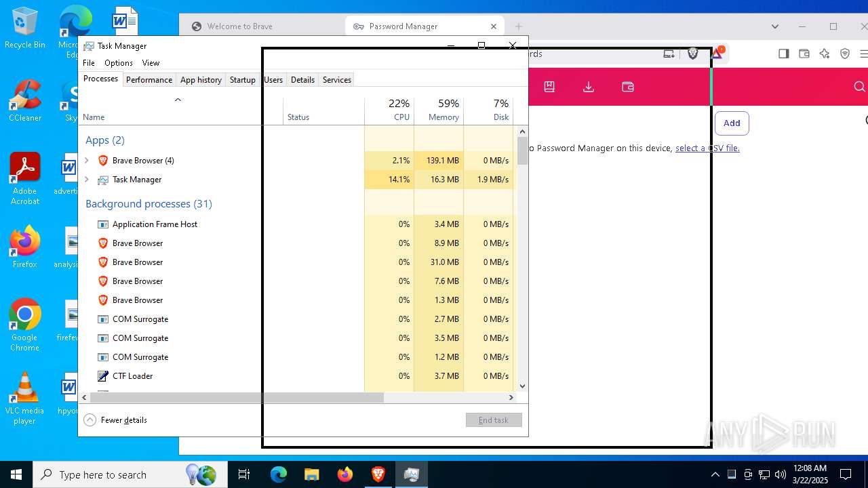Click download icon in pink bar
The image size is (868, 488).
(589, 87)
